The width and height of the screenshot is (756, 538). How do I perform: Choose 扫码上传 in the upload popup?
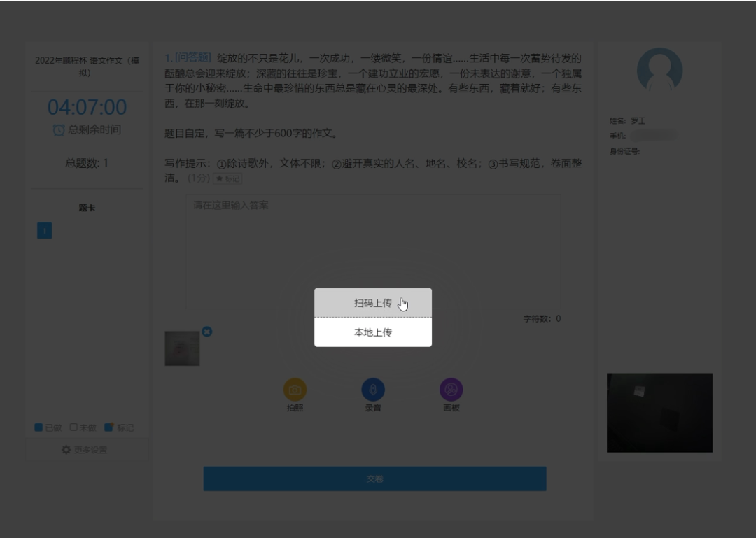(x=372, y=303)
